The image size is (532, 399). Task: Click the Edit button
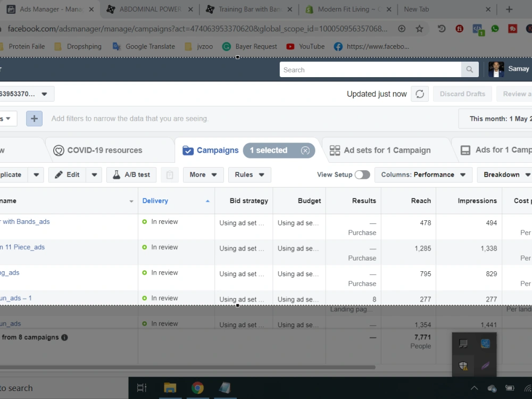point(68,174)
